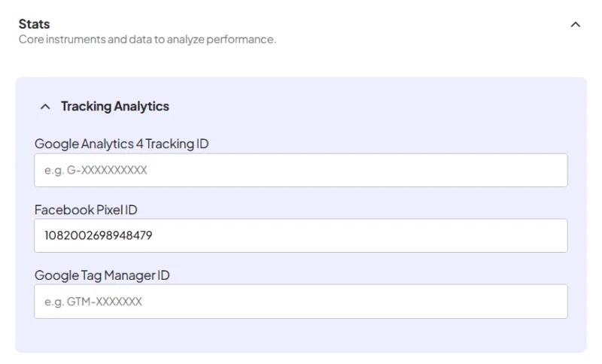
Task: Click the Tracking Analytics heading
Action: pos(114,107)
